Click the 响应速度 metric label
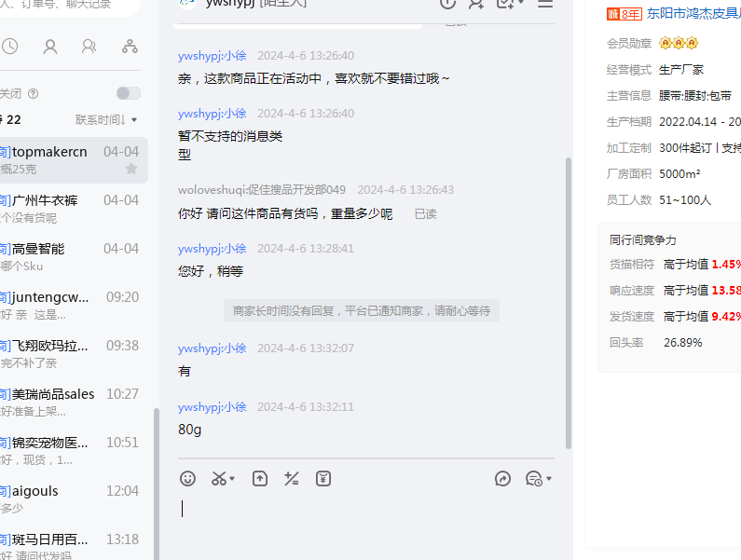This screenshot has width=741, height=560. [x=632, y=291]
